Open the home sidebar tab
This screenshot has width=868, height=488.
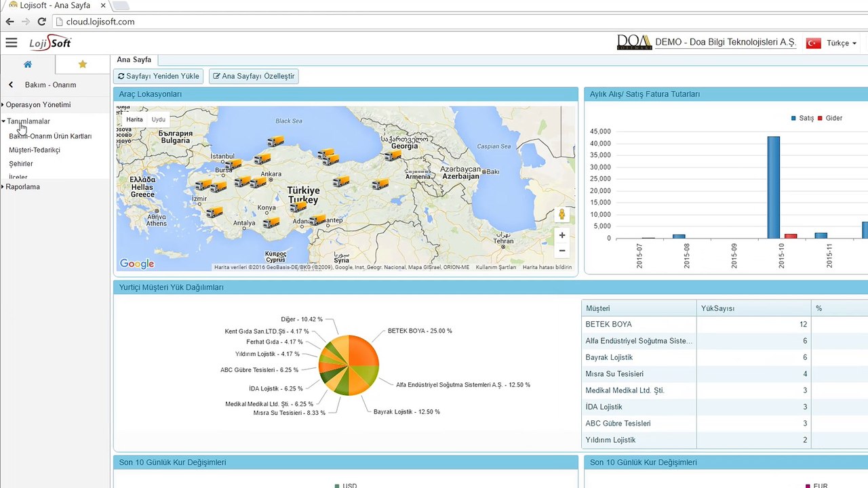pos(28,64)
